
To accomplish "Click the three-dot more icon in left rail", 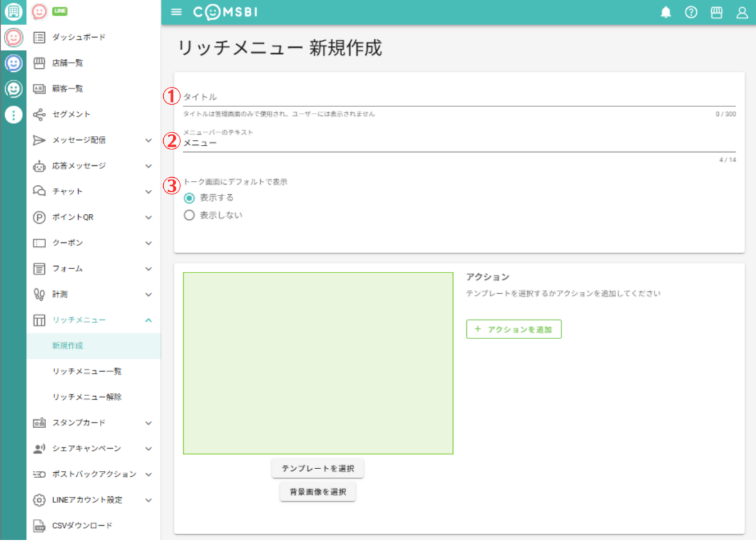I will 13,115.
